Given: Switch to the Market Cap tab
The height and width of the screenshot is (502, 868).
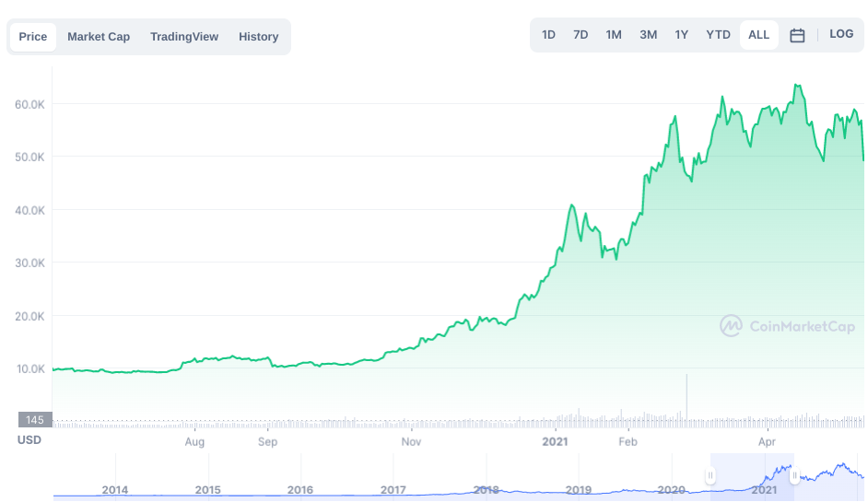Looking at the screenshot, I should pyautogui.click(x=99, y=37).
